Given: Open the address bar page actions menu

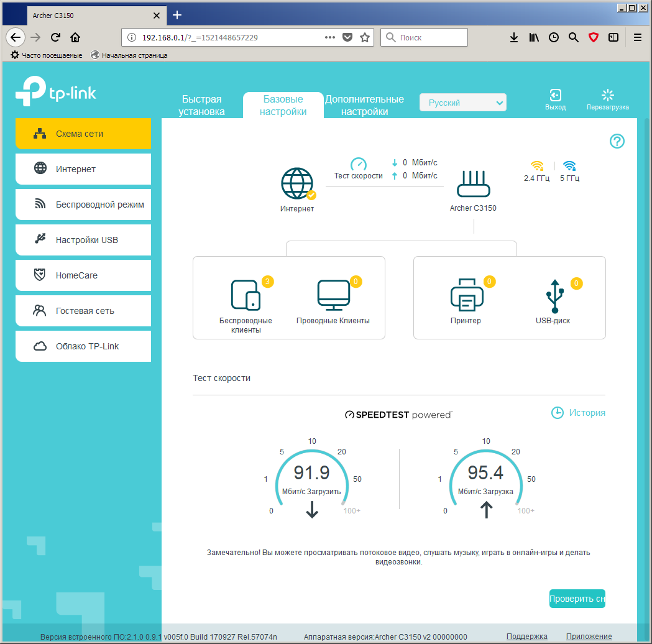Looking at the screenshot, I should (x=330, y=37).
